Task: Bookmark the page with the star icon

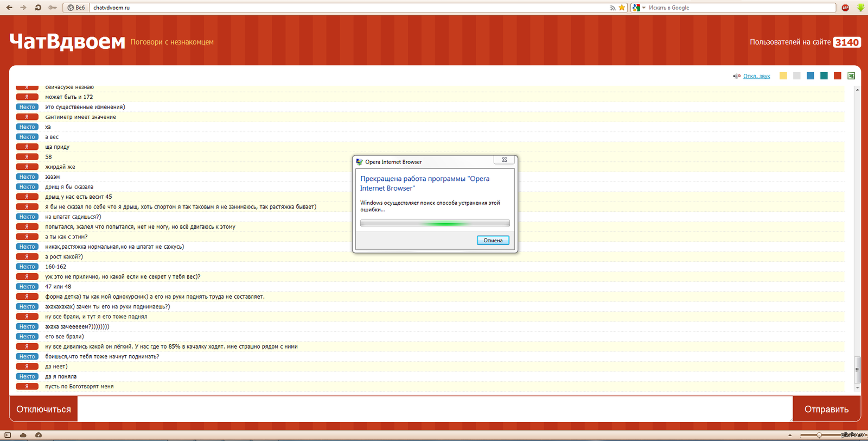Action: tap(622, 8)
